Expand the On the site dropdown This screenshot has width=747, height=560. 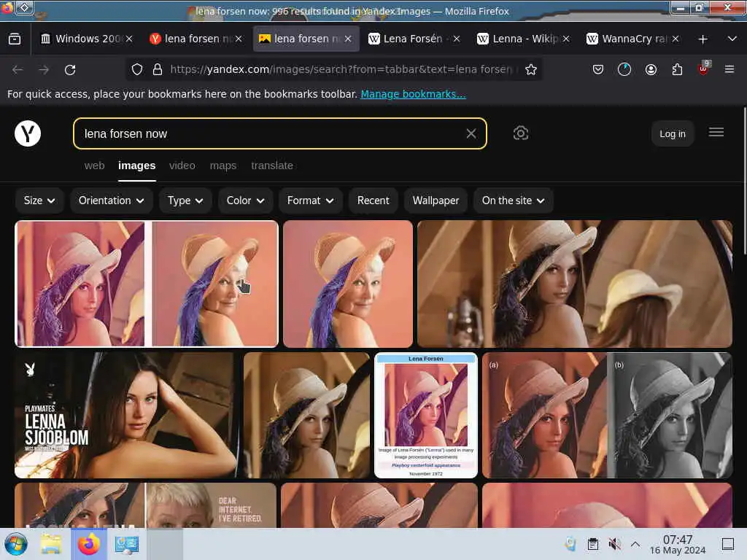point(513,201)
